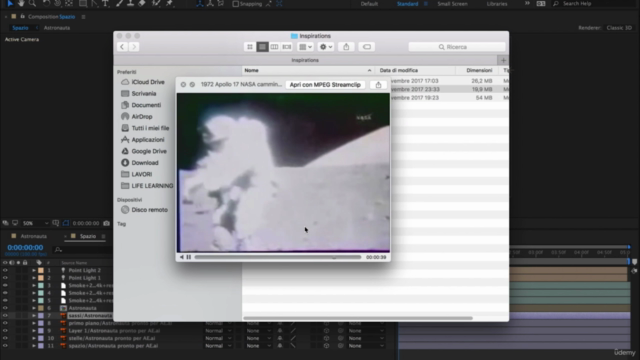Screen dimensions: 640x360
Task: Select the Rotation tool in After Effects
Action: [x=47, y=3]
